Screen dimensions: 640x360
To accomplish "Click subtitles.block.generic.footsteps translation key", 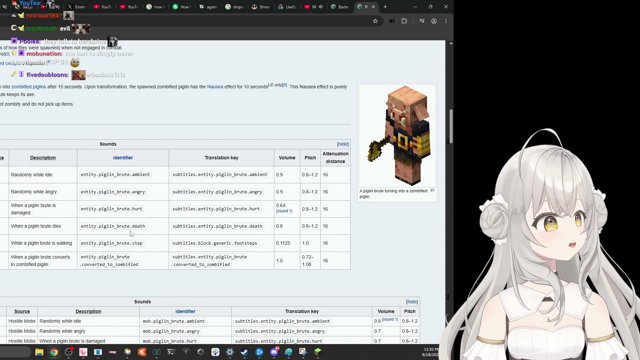I will point(214,243).
